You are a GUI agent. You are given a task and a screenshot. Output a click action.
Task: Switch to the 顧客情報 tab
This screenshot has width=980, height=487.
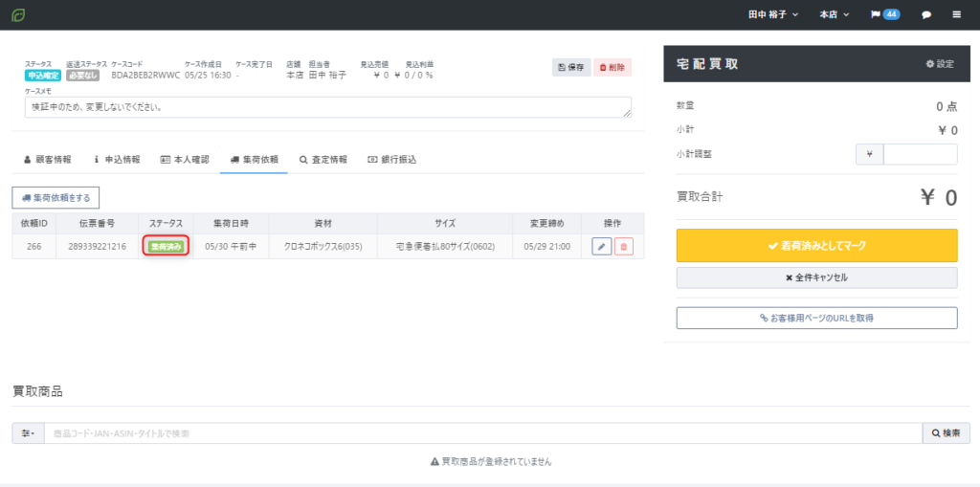pyautogui.click(x=48, y=160)
